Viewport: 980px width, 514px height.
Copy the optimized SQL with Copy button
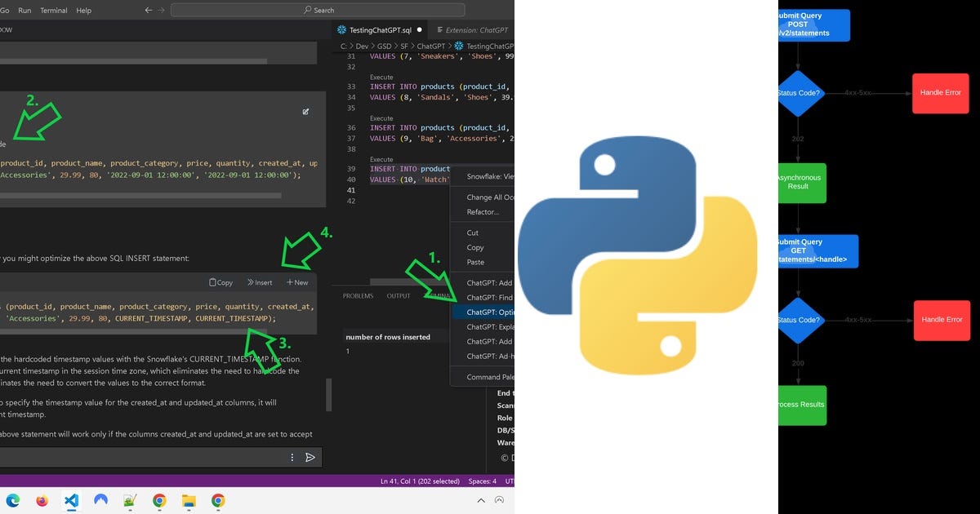pos(221,282)
